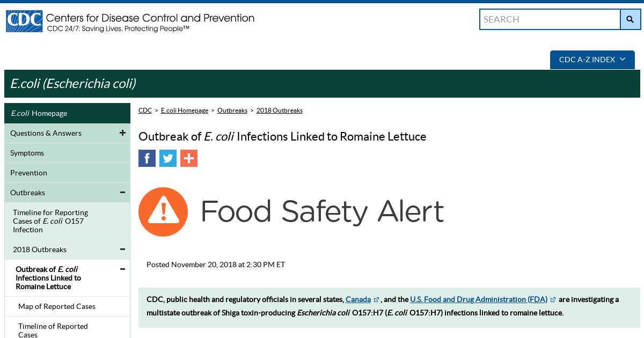
Task: Focus the search input field
Action: (550, 19)
